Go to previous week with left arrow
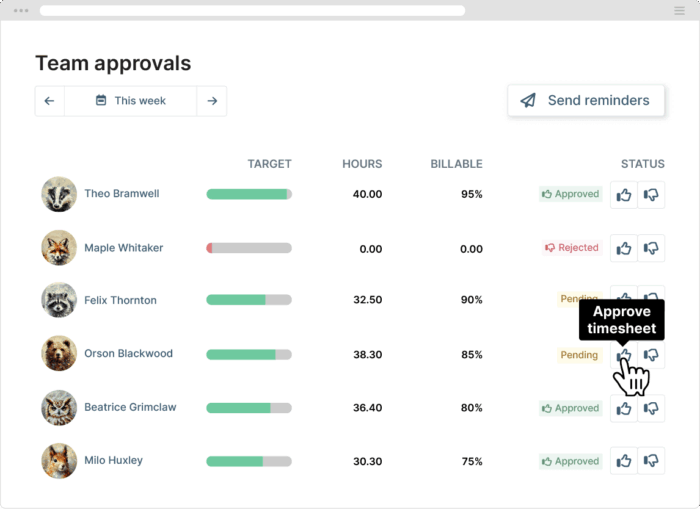This screenshot has width=700, height=509. [49, 101]
